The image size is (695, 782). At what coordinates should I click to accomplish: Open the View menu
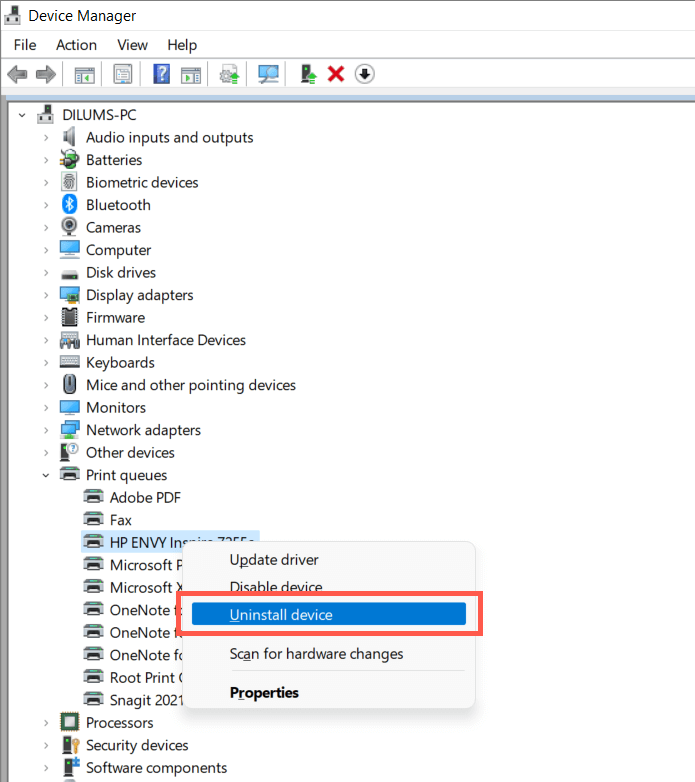click(132, 45)
